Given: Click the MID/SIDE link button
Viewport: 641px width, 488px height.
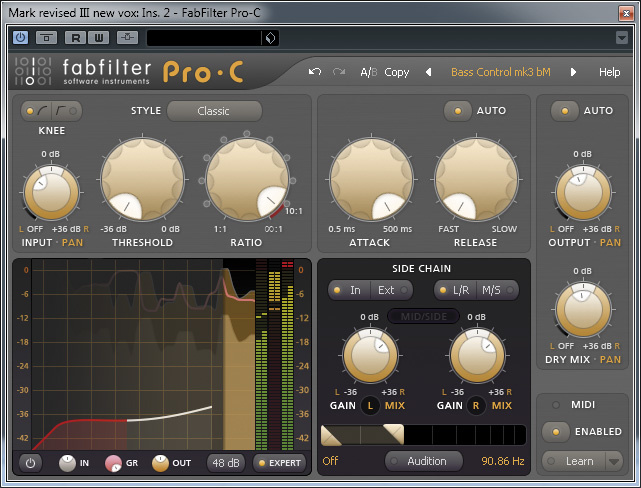Looking at the screenshot, I should click(424, 316).
